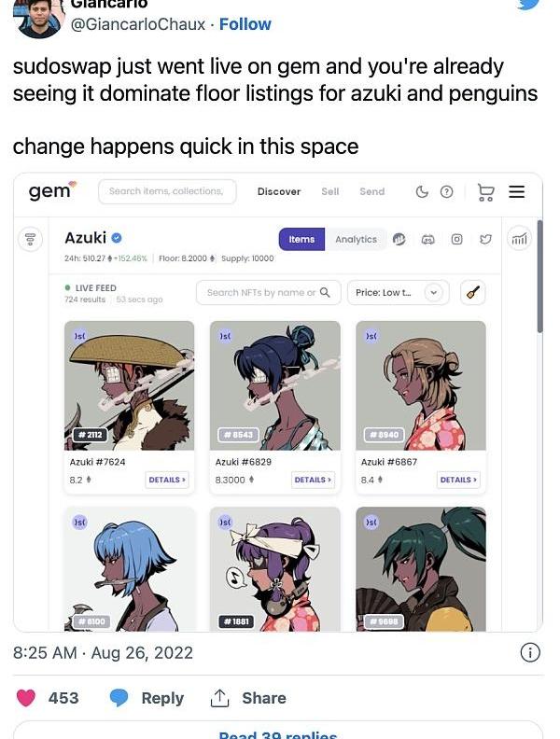Open Azuki Instagram icon

pyautogui.click(x=456, y=240)
